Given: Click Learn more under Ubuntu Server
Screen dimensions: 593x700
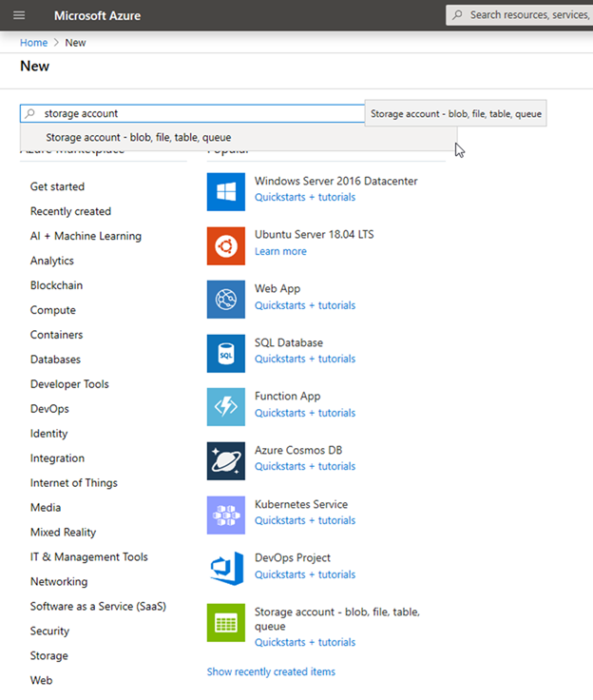Looking at the screenshot, I should pos(280,251).
